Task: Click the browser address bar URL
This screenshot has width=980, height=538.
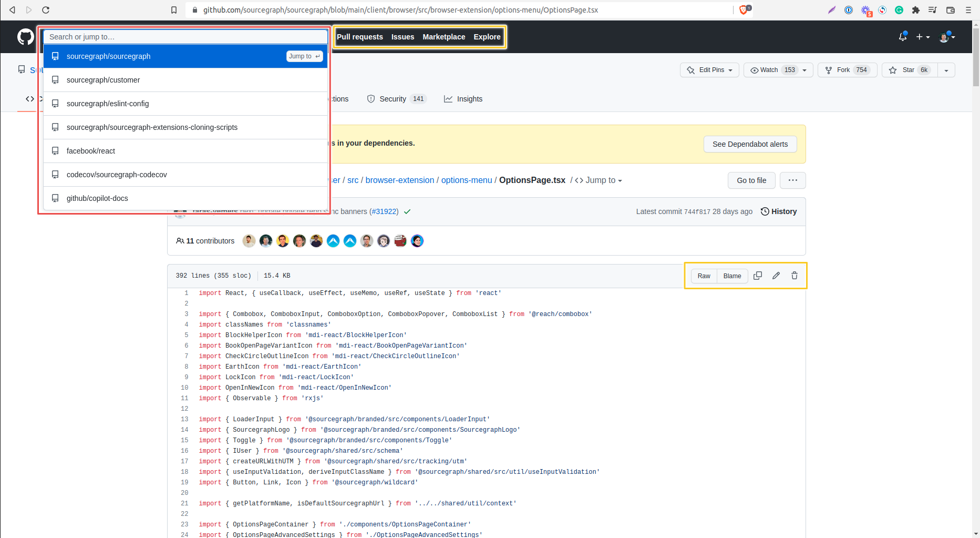Action: (401, 10)
